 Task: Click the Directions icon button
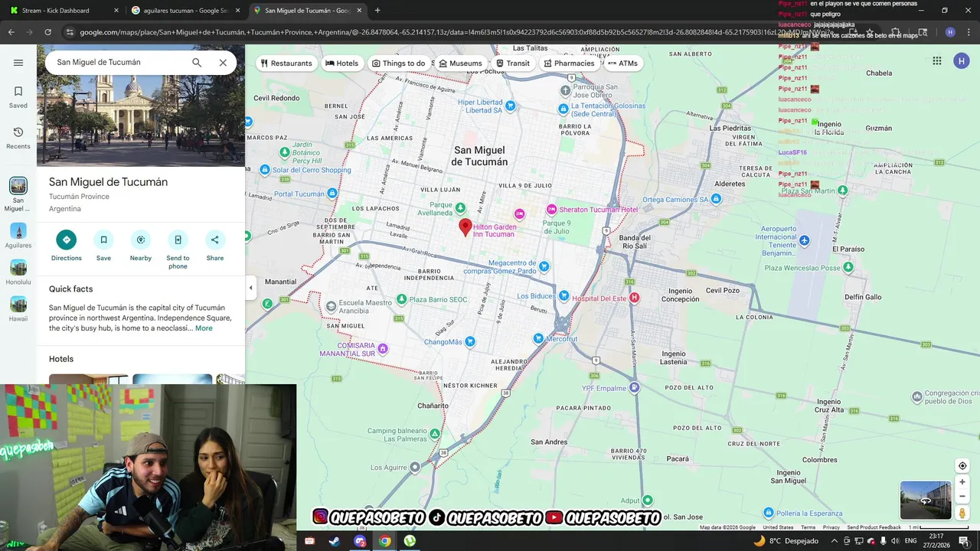click(x=67, y=240)
